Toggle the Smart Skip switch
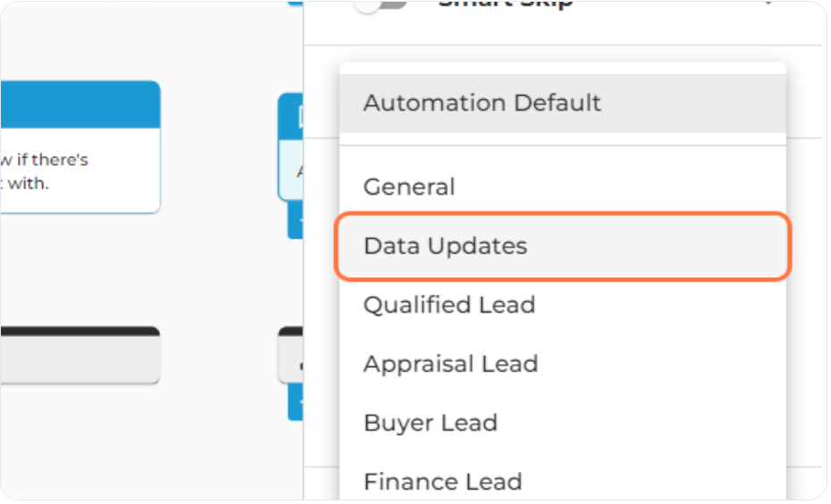Viewport: 831px width, 504px height. [381, 4]
